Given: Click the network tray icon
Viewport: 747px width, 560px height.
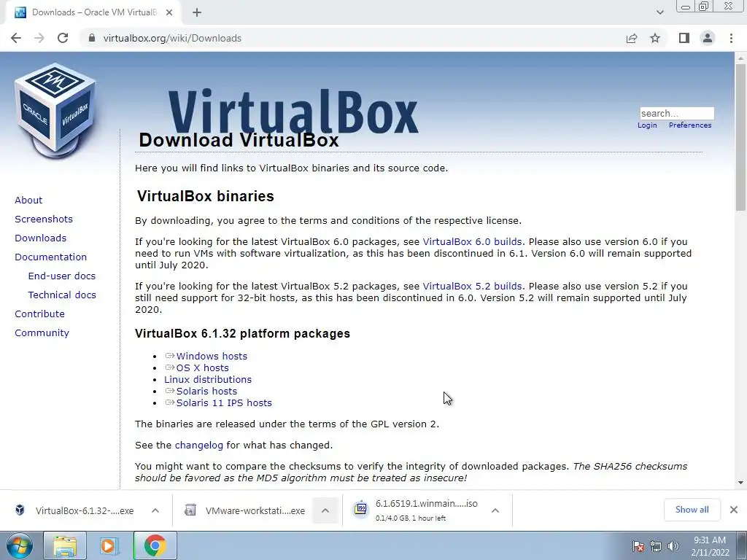Looking at the screenshot, I should pyautogui.click(x=656, y=546).
